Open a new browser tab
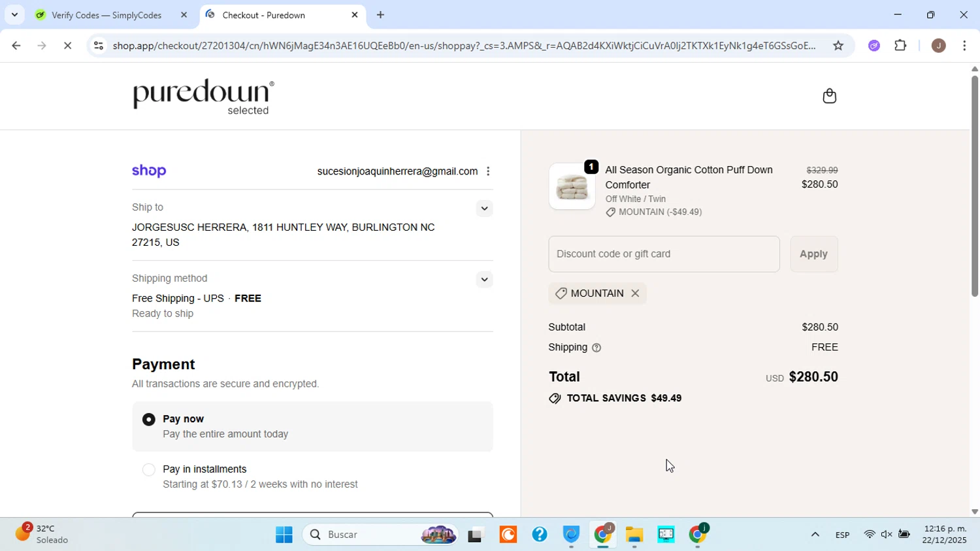This screenshot has width=980, height=551. pyautogui.click(x=380, y=14)
